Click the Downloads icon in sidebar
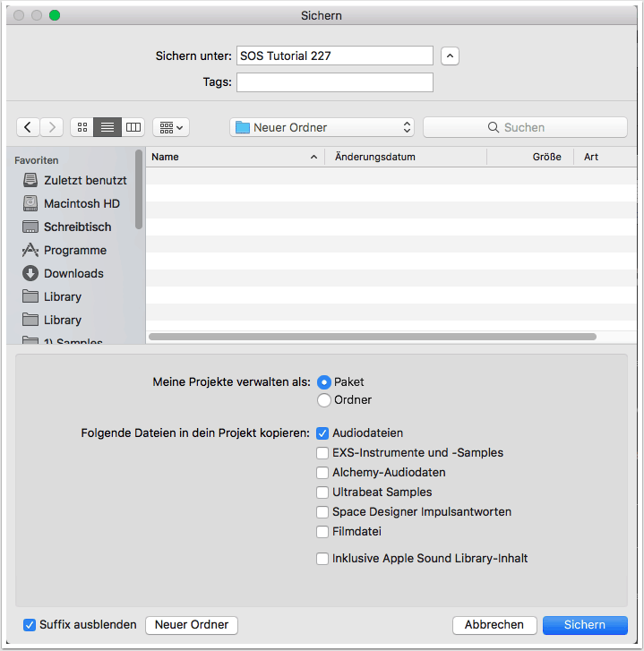The height and width of the screenshot is (651, 644). coord(30,273)
